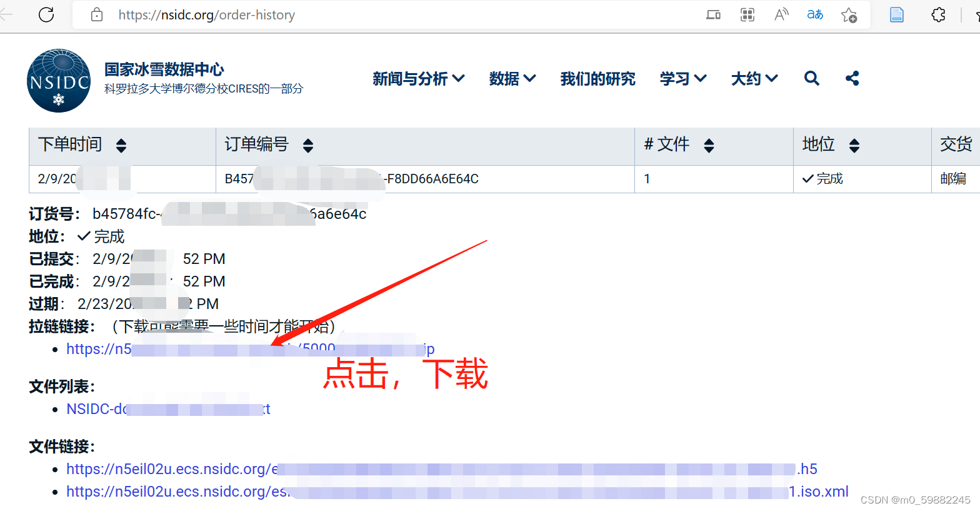Sort by 订单编号 column arrows
Screen dimensions: 980x511
[308, 146]
